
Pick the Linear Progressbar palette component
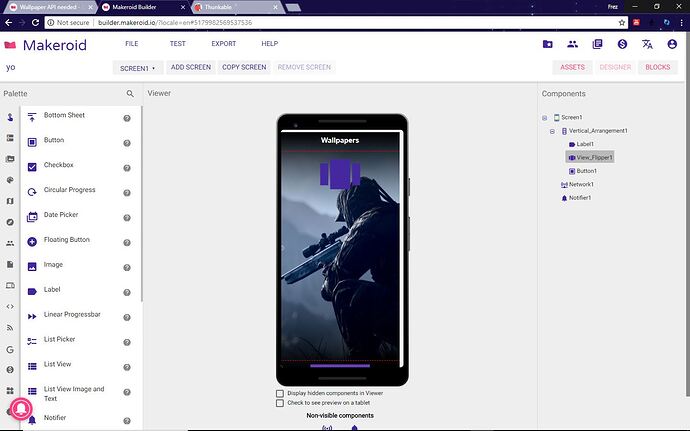72,315
